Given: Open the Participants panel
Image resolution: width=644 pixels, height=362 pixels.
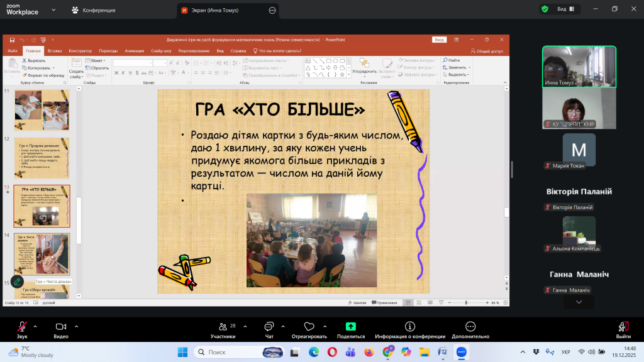Looking at the screenshot, I should (x=223, y=327).
